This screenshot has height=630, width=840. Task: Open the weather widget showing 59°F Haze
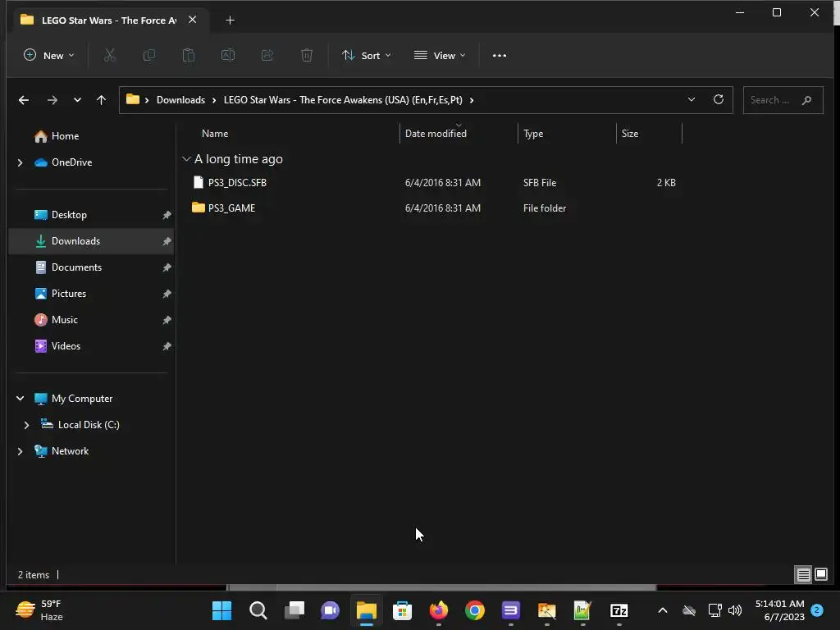tap(39, 610)
